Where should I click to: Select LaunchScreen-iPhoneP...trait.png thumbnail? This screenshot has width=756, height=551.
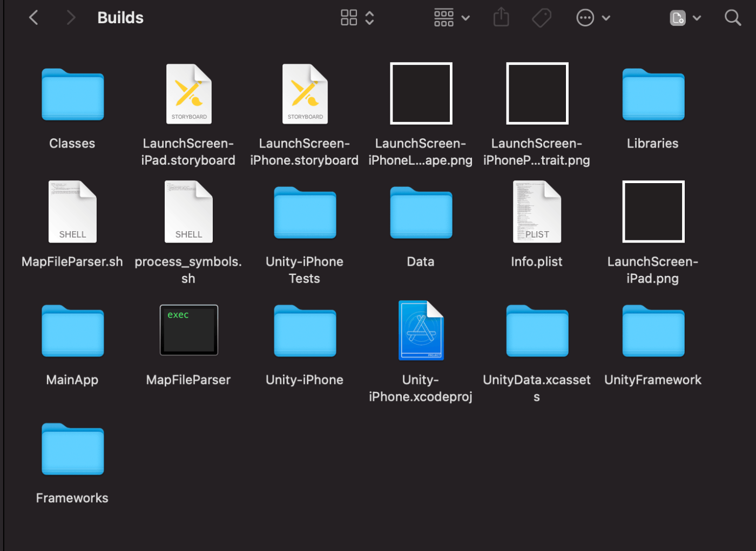coord(537,93)
